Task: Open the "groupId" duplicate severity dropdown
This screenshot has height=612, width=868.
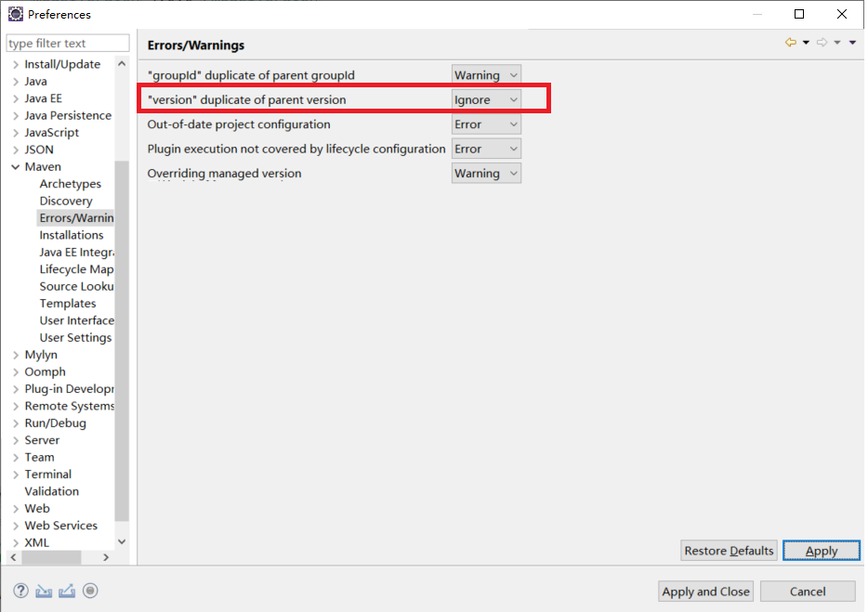Action: pos(486,75)
